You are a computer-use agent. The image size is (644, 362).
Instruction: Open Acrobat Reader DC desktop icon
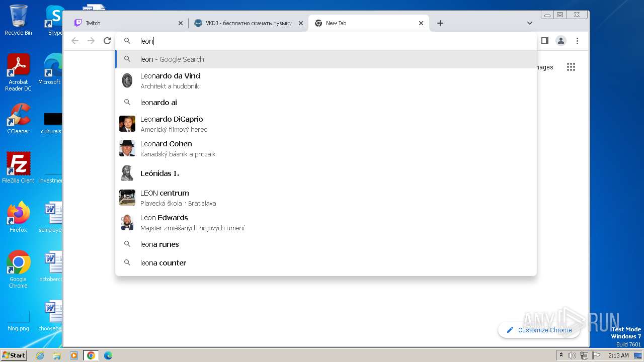(18, 72)
